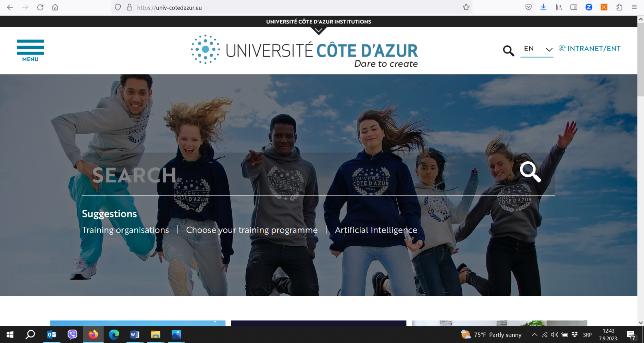Open the SC screen-capture extension
The height and width of the screenshot is (343, 644).
604,7
